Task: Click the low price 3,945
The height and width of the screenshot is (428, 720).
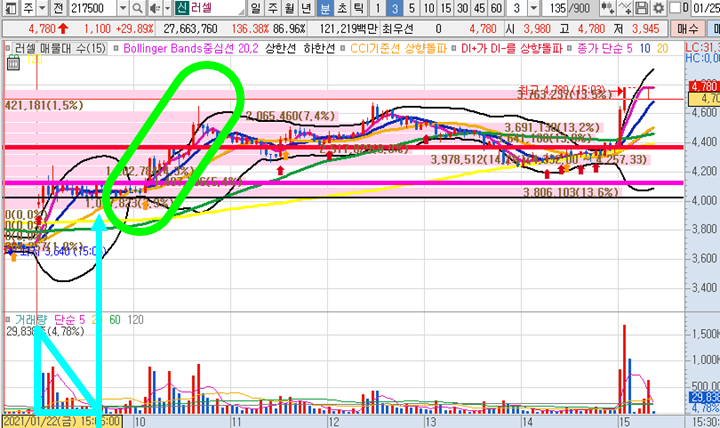Action: pyautogui.click(x=646, y=29)
